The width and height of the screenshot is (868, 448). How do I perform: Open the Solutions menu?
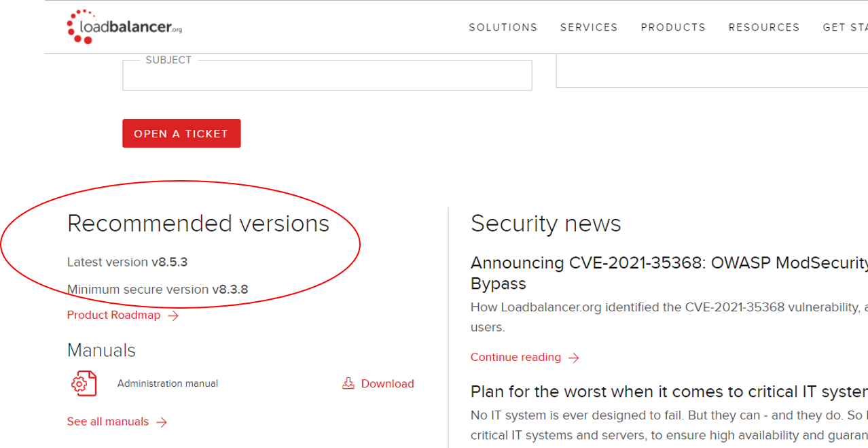(x=503, y=28)
